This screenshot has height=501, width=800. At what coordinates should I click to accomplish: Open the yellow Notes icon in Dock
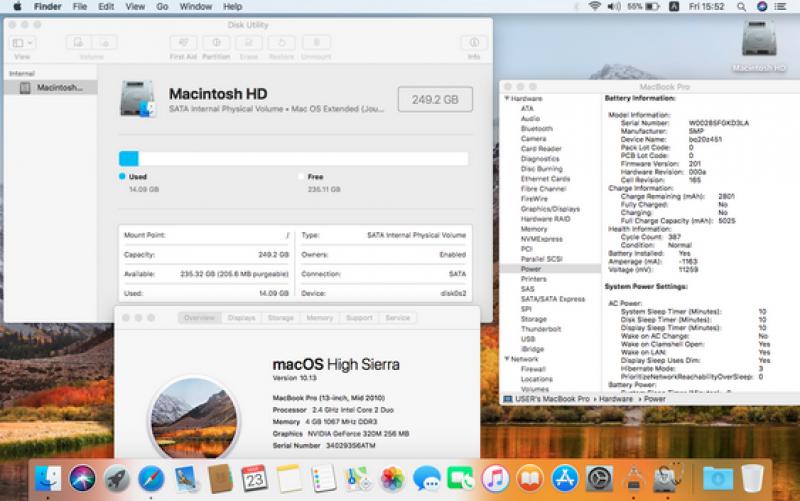(289, 479)
